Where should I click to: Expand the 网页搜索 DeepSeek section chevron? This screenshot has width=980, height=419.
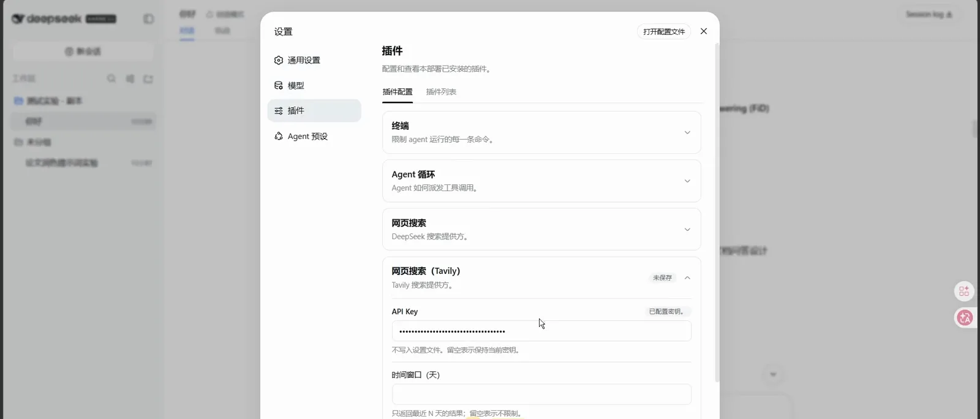click(687, 230)
